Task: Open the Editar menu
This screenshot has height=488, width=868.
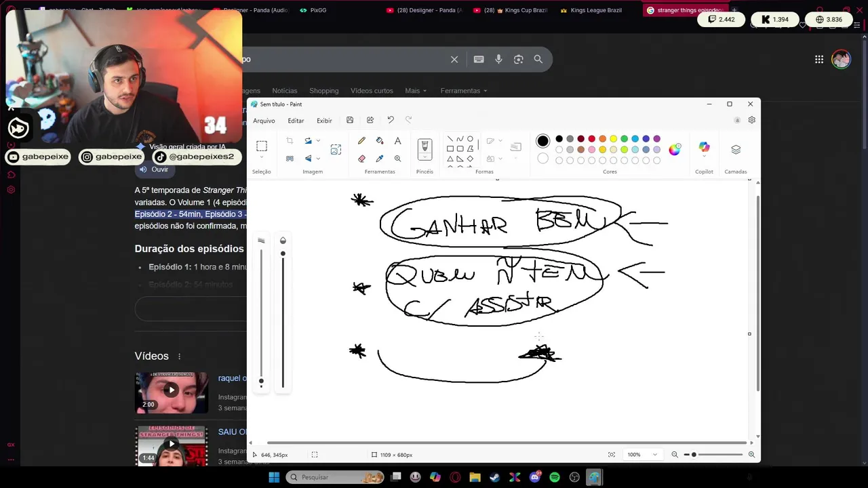Action: (296, 121)
